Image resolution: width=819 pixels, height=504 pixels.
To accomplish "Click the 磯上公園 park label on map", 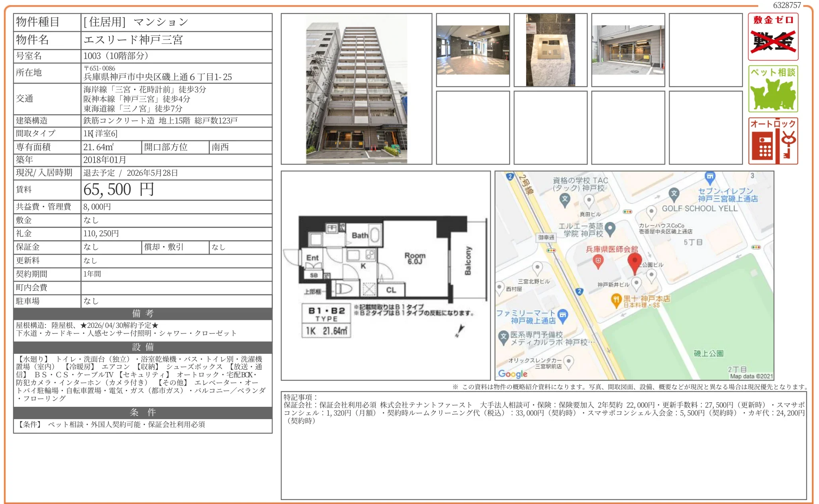I will 708,353.
